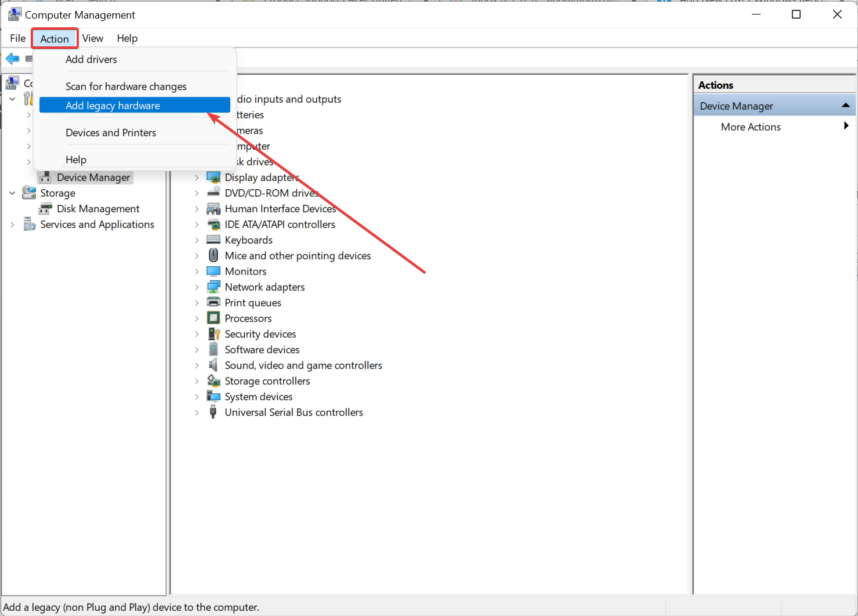Click the Print queues icon
This screenshot has height=616, width=858.
click(213, 303)
